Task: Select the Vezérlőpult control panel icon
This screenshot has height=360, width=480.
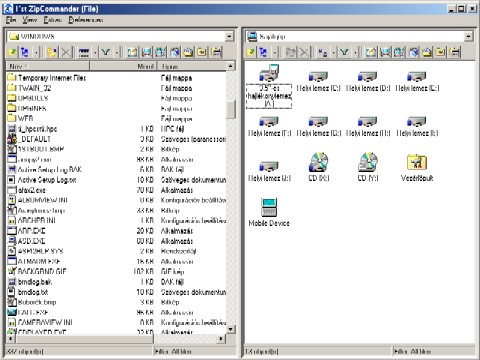Action: click(417, 168)
